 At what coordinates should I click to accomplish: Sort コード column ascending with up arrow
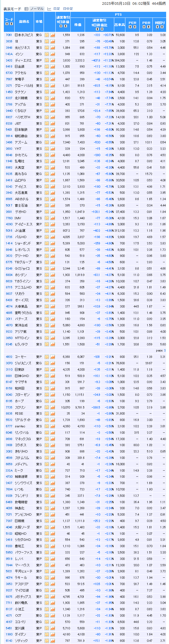point(7,24)
